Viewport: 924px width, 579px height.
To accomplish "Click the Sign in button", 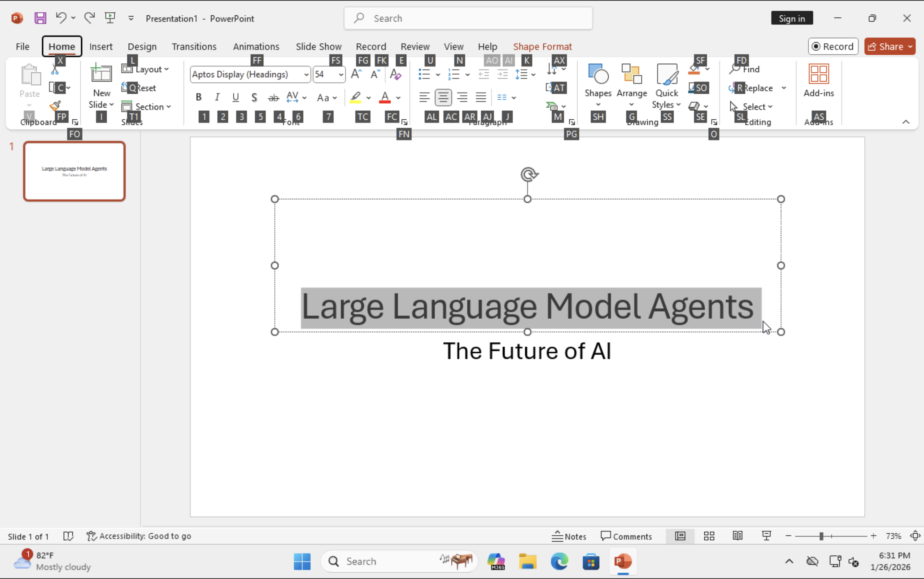I will 791,19.
